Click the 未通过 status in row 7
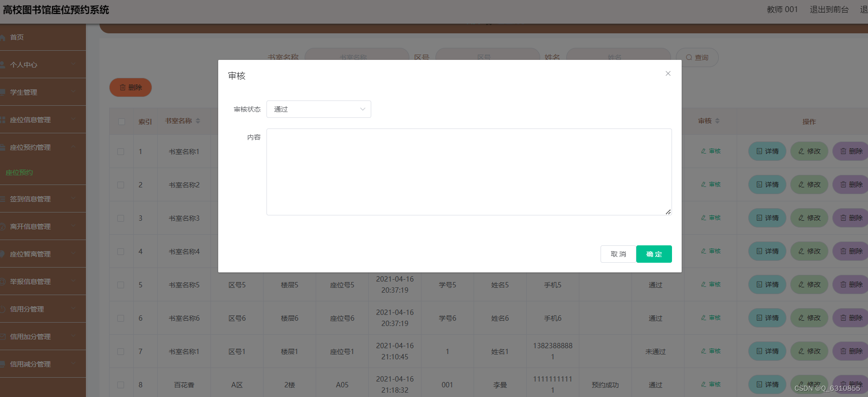868x397 pixels. (x=656, y=352)
